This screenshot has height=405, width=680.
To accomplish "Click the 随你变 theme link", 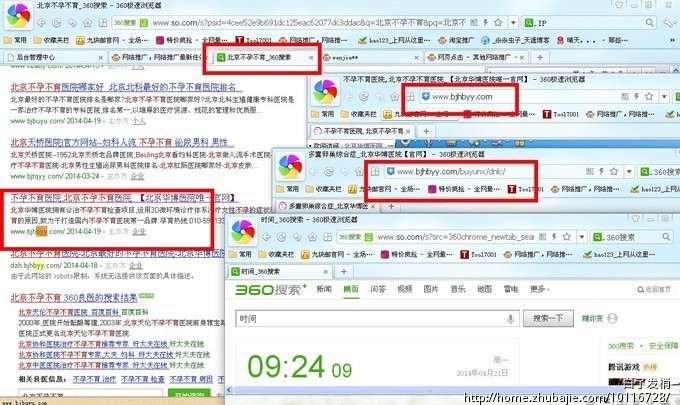I will (x=592, y=318).
